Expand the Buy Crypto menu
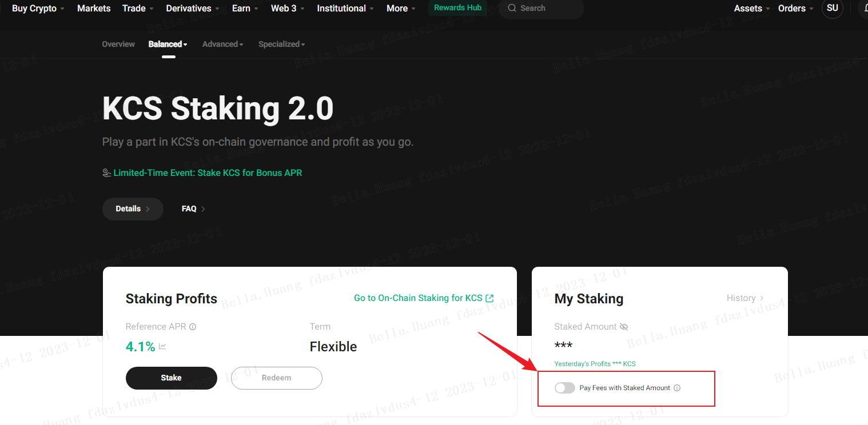The width and height of the screenshot is (868, 425). click(x=38, y=9)
